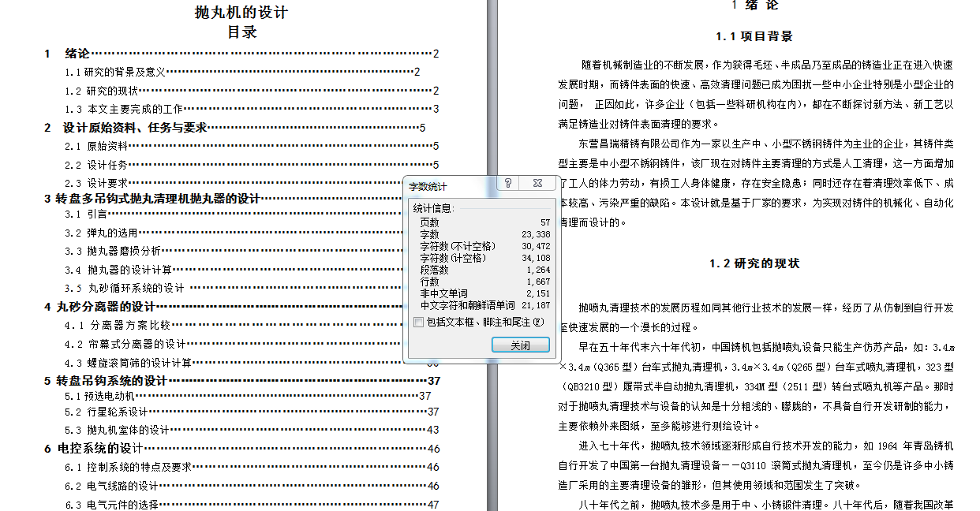Click the document title 抛丸机的设计
Screen dimensions: 980x511
[x=241, y=12]
